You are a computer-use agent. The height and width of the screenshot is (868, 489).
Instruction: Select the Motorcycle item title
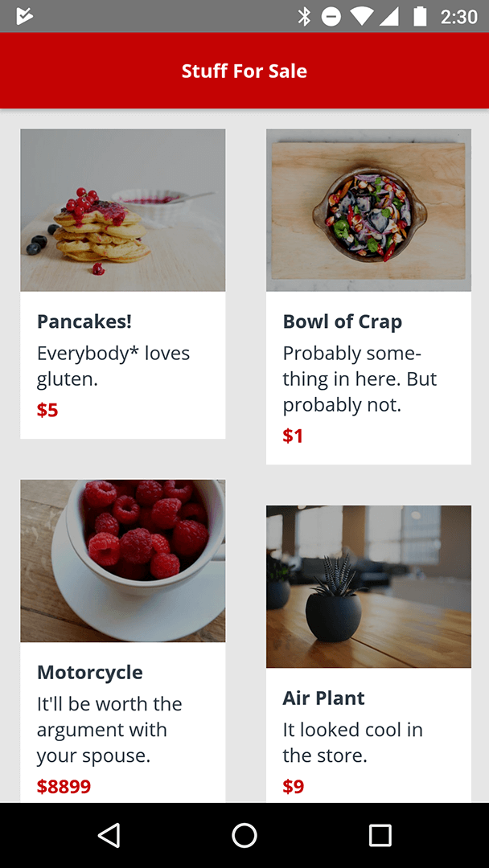89,673
